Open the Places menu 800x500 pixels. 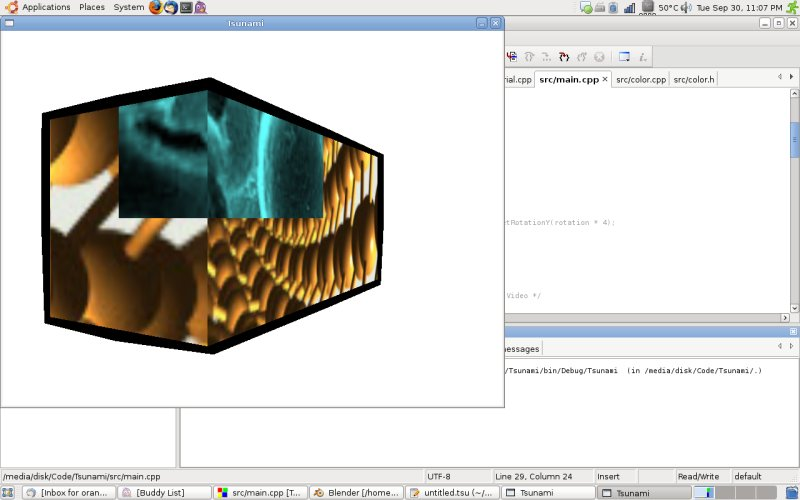tap(92, 7)
